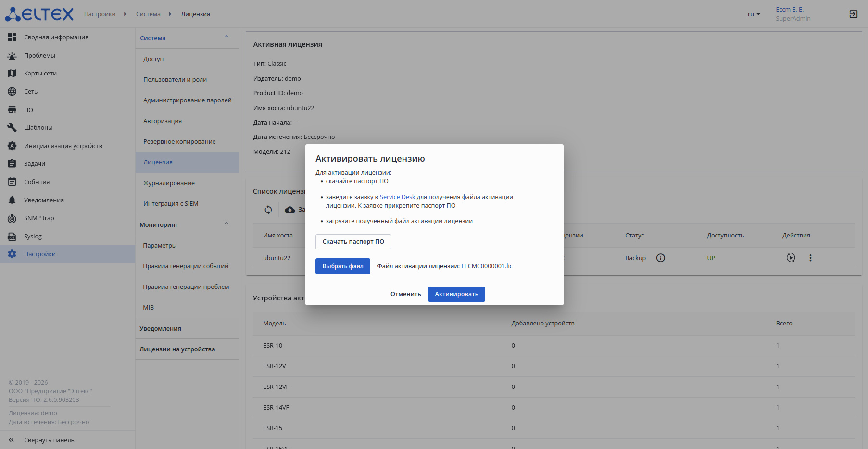Follow the Service Desk link

[x=397, y=197]
